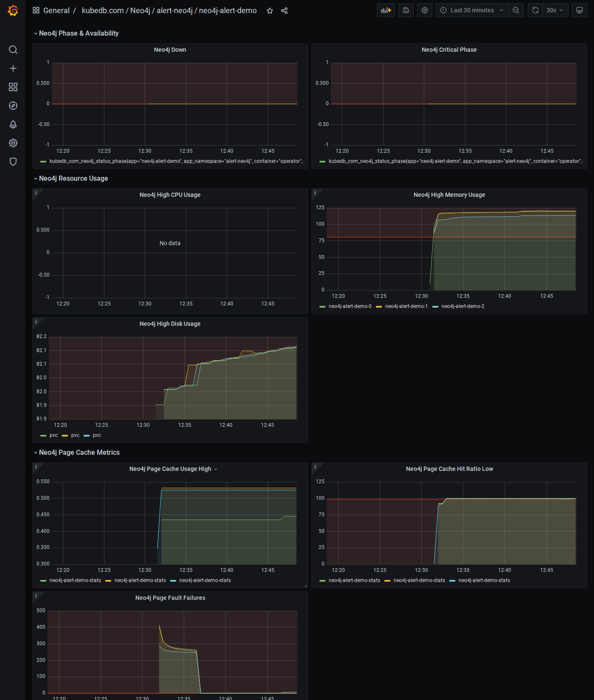This screenshot has height=700, width=594.
Task: Show info for Neo4j High Disk Usage panel
Action: (x=36, y=322)
